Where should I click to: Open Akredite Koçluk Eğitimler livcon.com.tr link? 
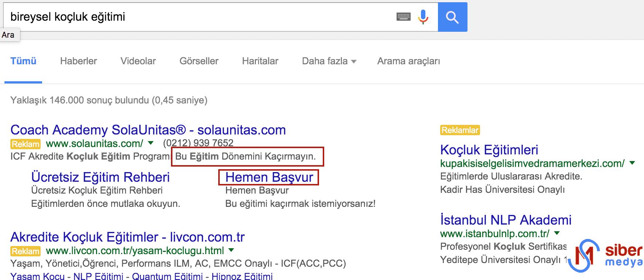(127, 237)
